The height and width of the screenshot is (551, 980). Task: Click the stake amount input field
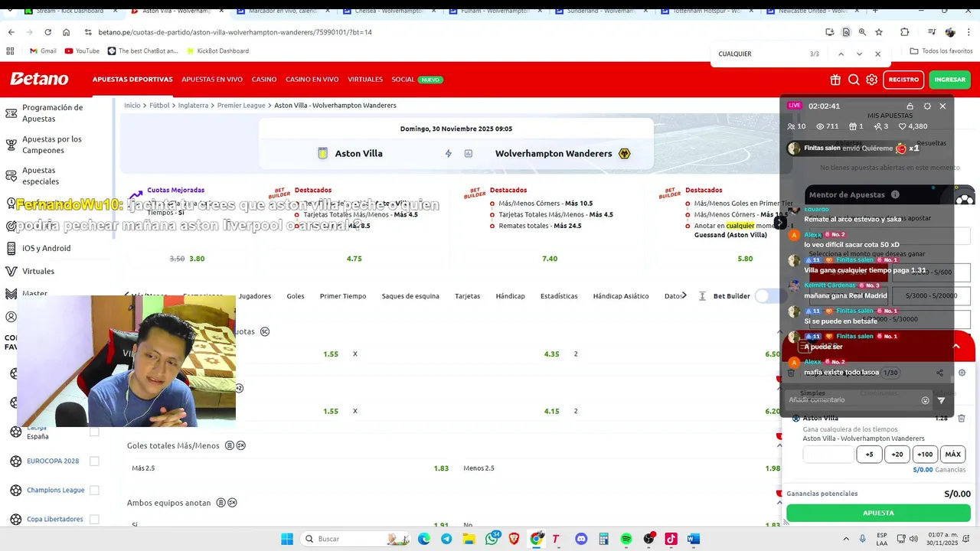click(x=828, y=455)
